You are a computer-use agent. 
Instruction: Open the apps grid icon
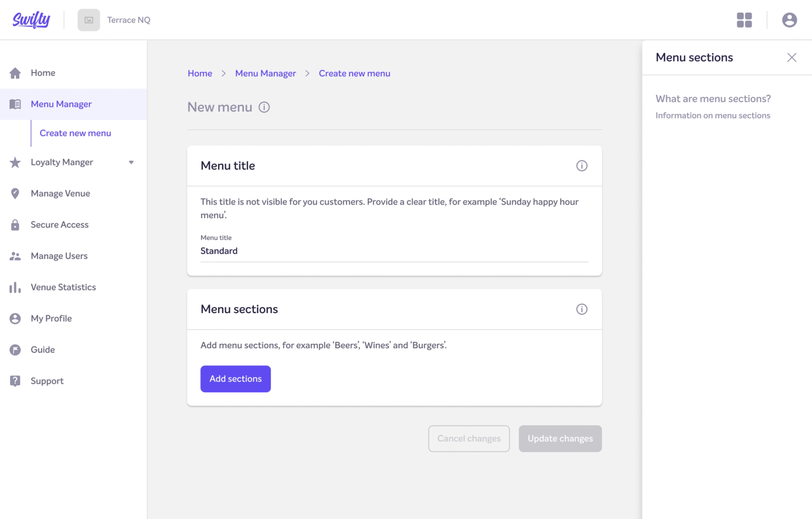point(744,20)
